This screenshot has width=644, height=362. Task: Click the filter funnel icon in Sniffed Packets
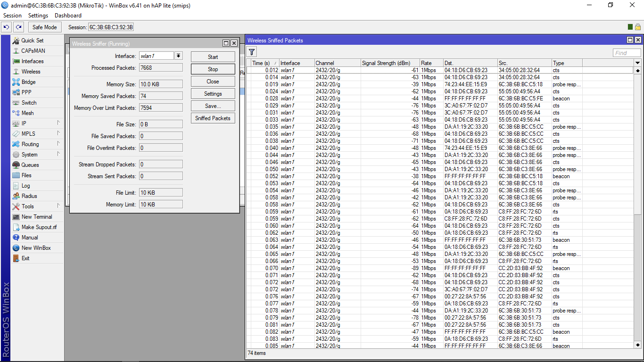[x=252, y=52]
